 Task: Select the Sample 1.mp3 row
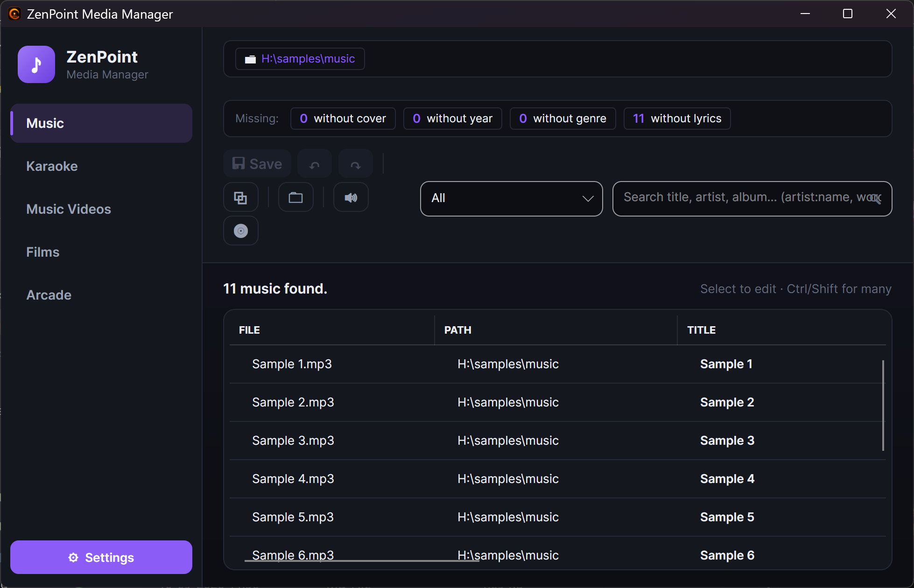[x=558, y=364]
